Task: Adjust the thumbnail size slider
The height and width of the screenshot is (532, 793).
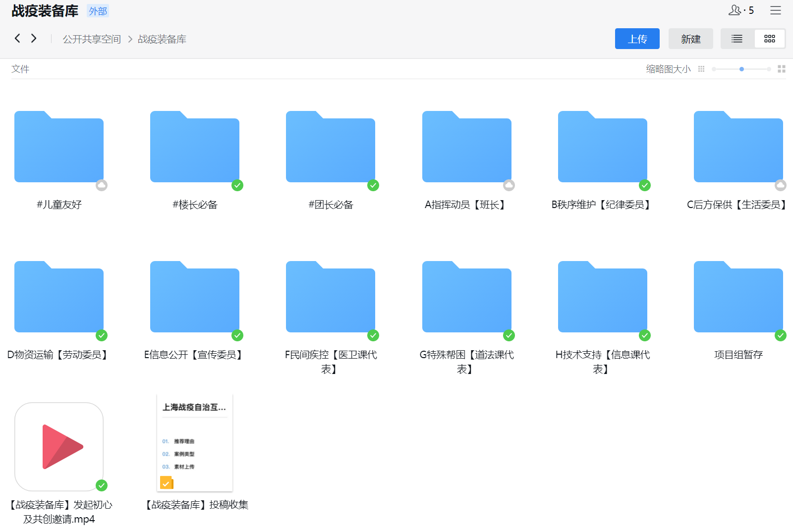Action: coord(741,69)
